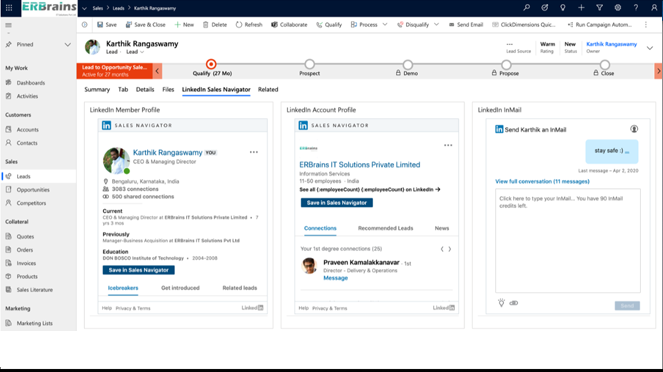This screenshot has width=663, height=372.
Task: Click Message link under Praveen Kamalakkanavar
Action: tap(335, 278)
